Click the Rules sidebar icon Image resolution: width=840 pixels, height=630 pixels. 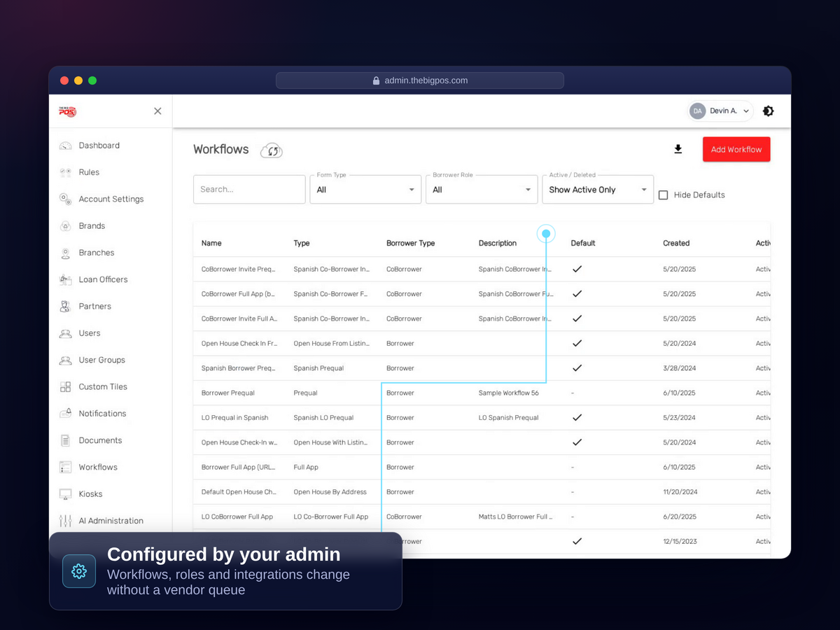66,172
